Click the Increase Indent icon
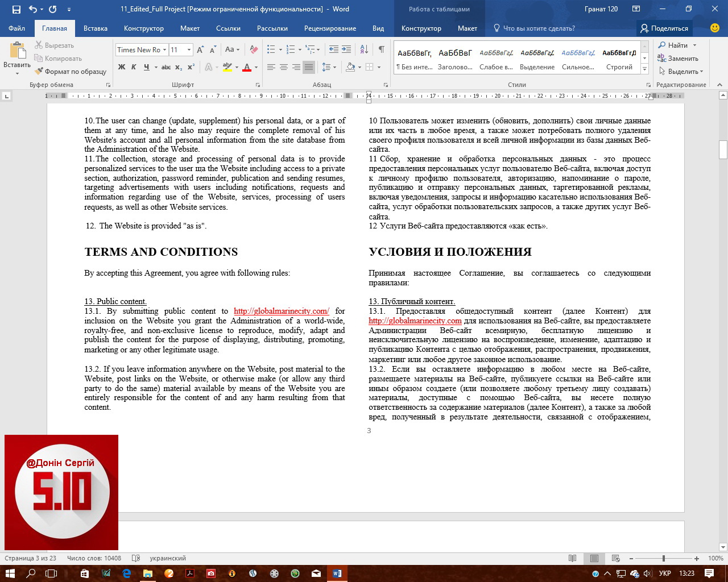This screenshot has height=582, width=728. (346, 50)
